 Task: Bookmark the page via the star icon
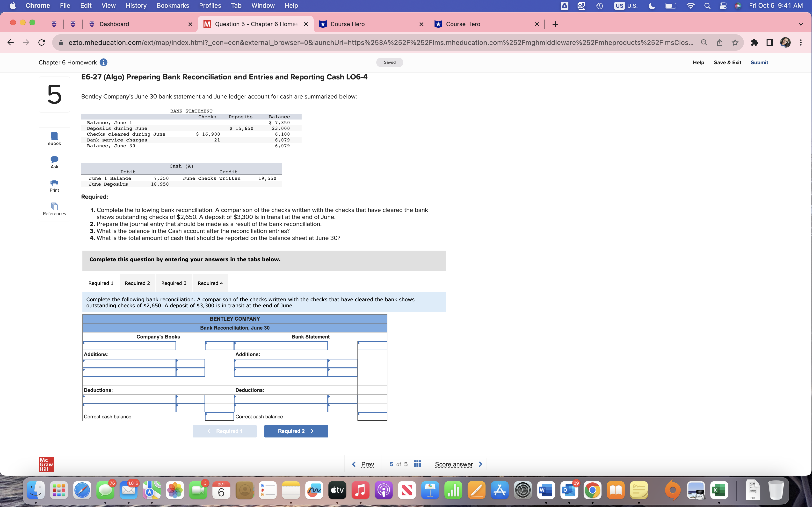pyautogui.click(x=735, y=42)
